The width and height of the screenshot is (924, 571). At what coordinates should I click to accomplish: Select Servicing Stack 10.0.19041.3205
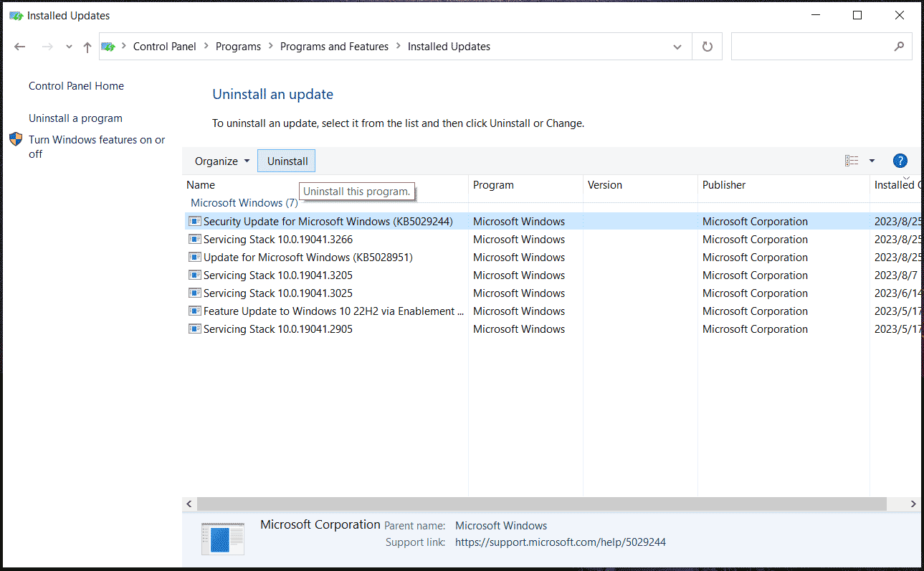(552, 275)
